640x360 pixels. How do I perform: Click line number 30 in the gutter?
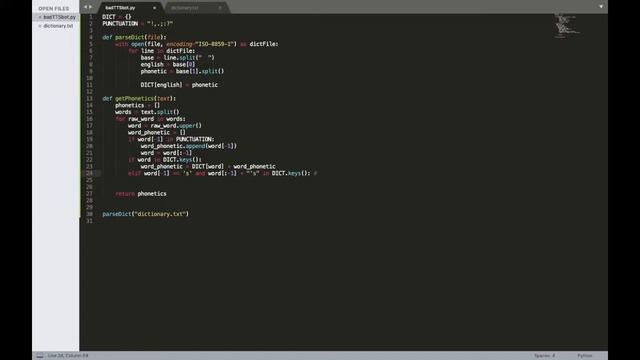coord(89,214)
